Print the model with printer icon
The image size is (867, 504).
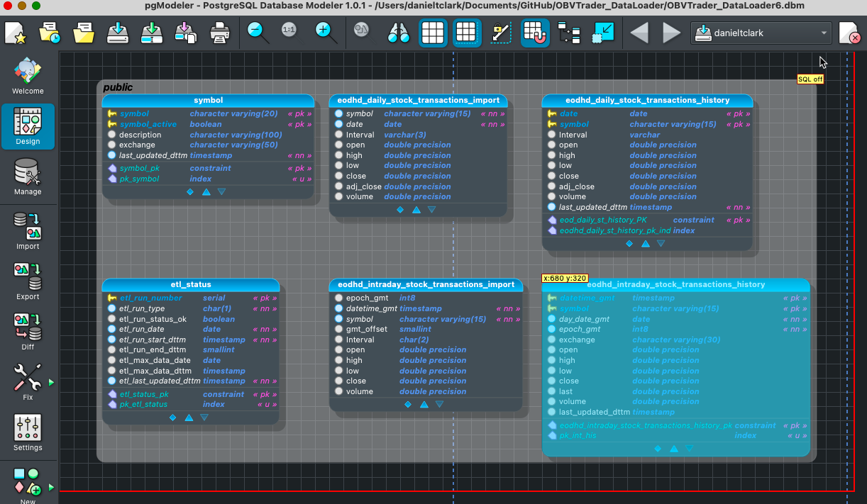coord(220,33)
